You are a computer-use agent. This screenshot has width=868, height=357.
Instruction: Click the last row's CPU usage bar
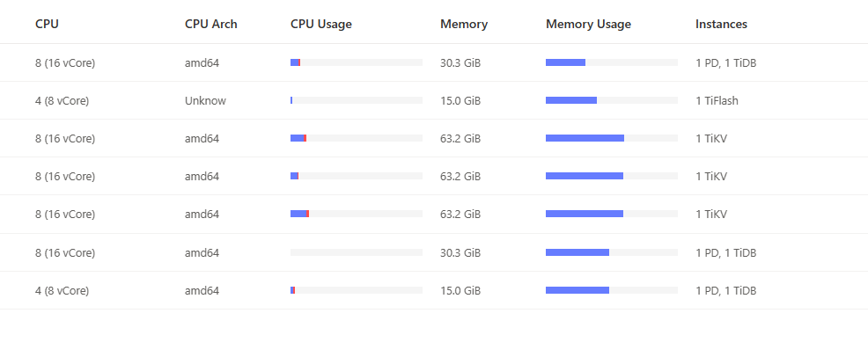pyautogui.click(x=356, y=290)
